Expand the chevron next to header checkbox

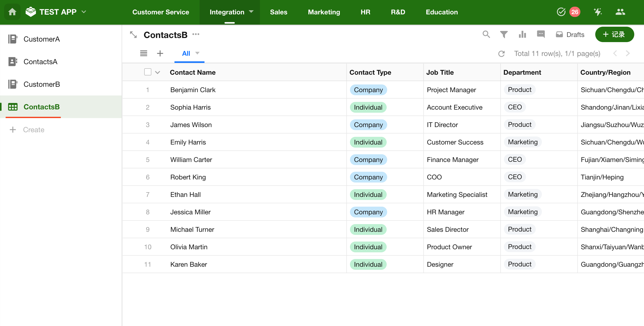(x=158, y=73)
